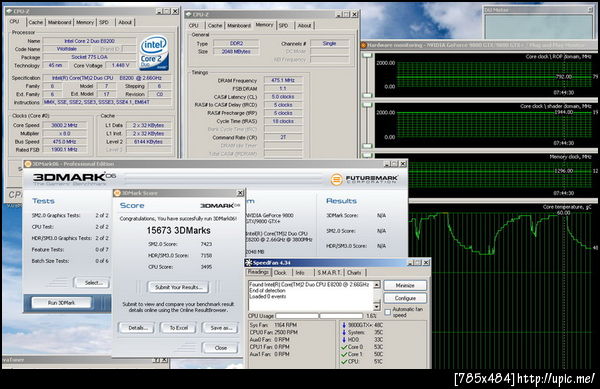Select SPD tab in left CPU-Z window
The image size is (600, 389).
pos(104,23)
